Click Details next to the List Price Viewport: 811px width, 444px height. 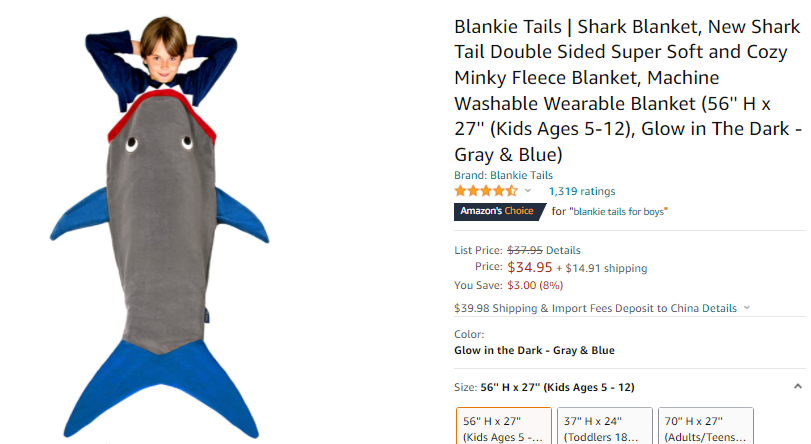click(x=563, y=250)
